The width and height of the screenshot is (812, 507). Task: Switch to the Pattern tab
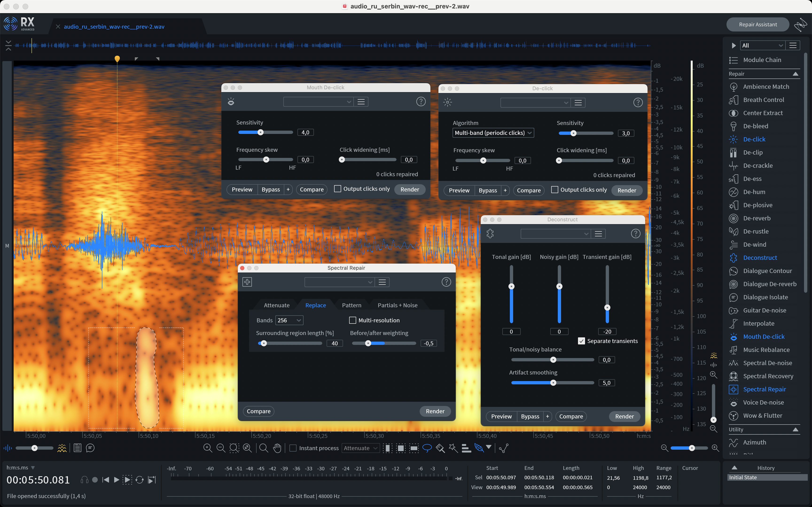[x=351, y=305]
